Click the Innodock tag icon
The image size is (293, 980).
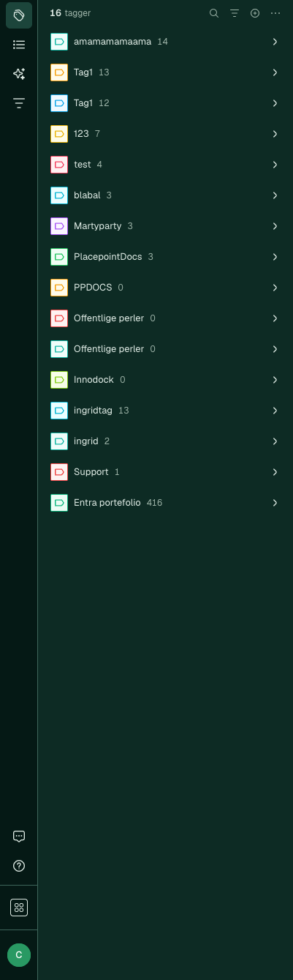pyautogui.click(x=59, y=380)
